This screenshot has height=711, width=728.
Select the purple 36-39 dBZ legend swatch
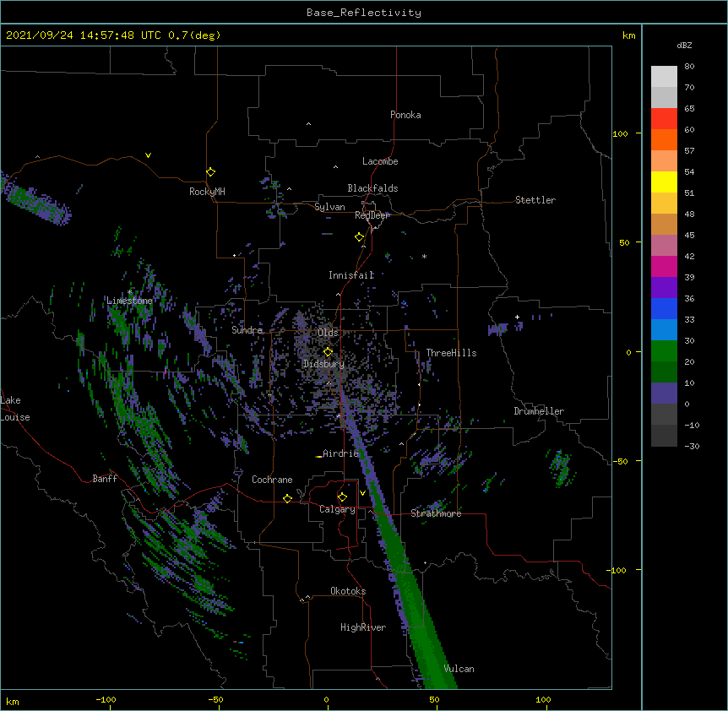tap(664, 287)
